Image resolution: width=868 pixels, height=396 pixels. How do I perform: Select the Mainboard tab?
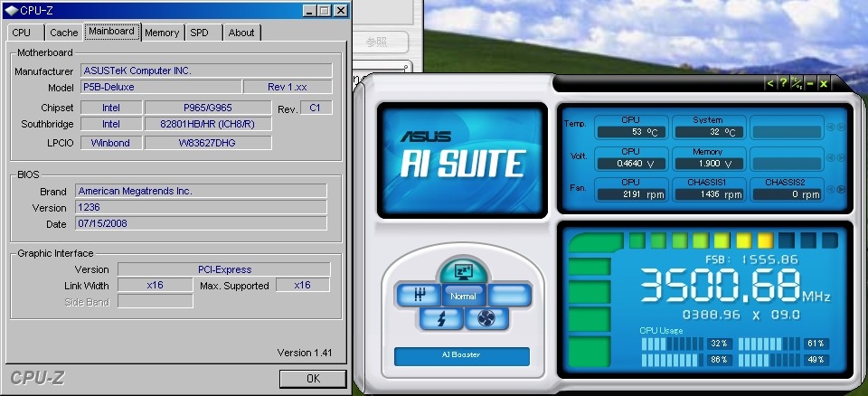click(112, 32)
